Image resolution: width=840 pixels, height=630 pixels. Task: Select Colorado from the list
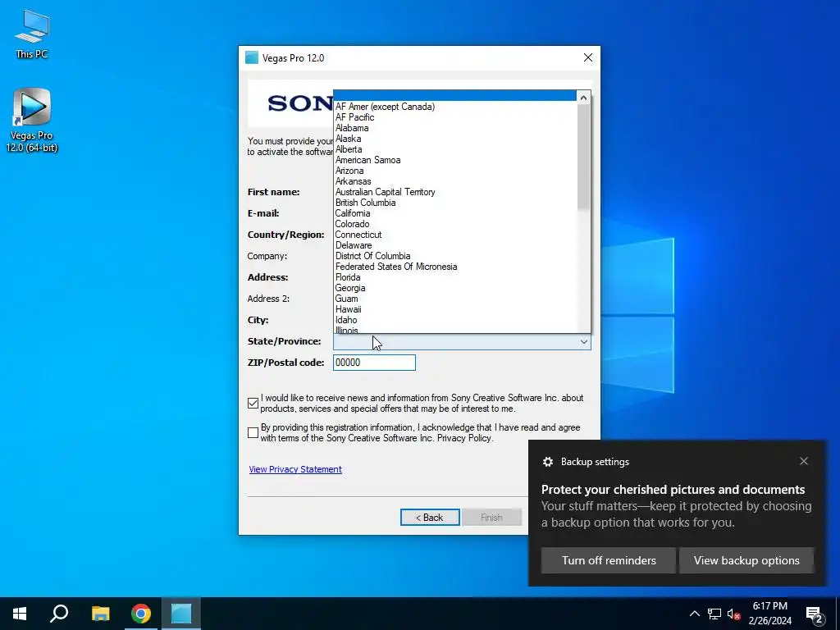454,224
